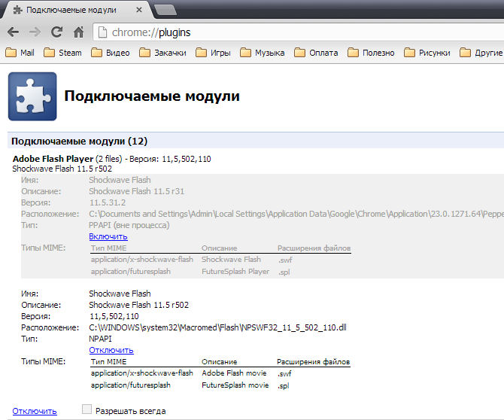Click the NPSWF32 dll path text

(217, 327)
